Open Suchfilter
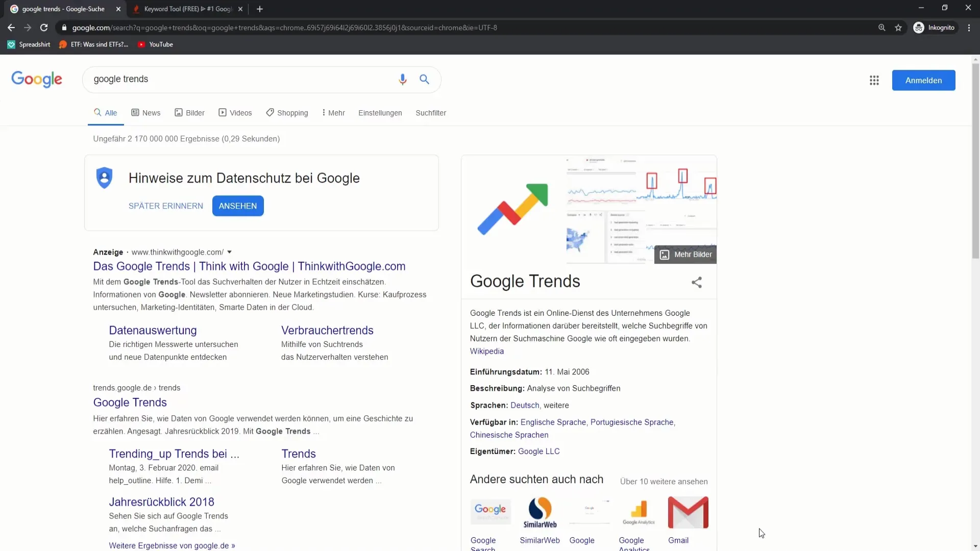The image size is (980, 551). [x=431, y=113]
